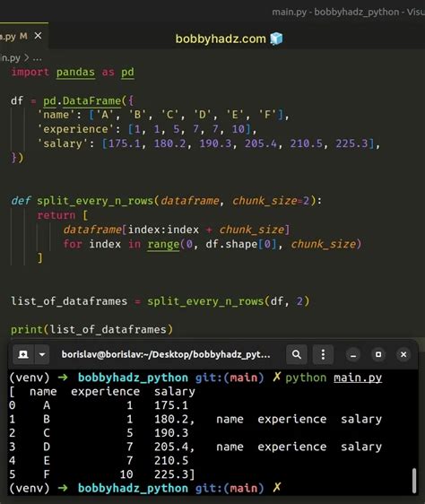Click 'DataFrame' in the pd.DataFrame call
This screenshot has height=504, width=425.
pyautogui.click(x=91, y=101)
